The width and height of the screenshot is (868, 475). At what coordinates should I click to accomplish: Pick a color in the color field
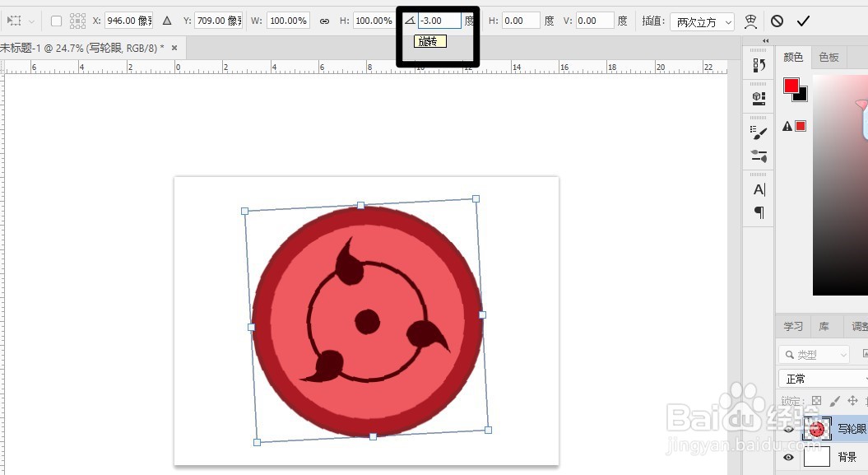click(840, 185)
